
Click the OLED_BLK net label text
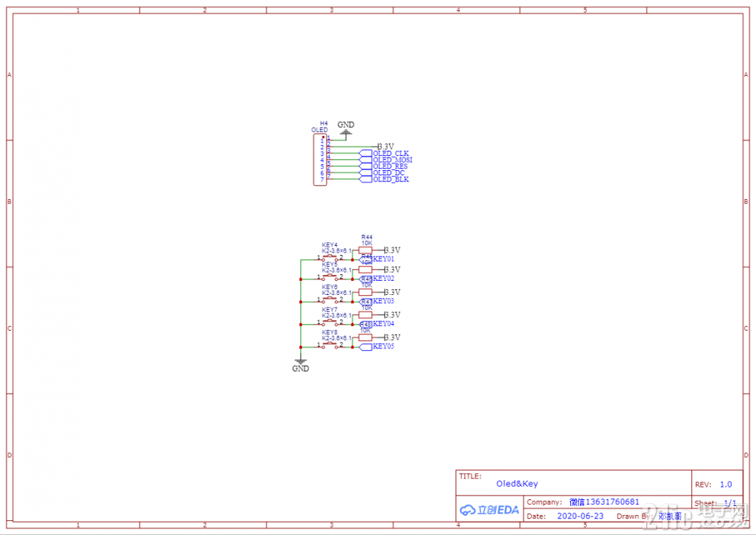pos(391,180)
